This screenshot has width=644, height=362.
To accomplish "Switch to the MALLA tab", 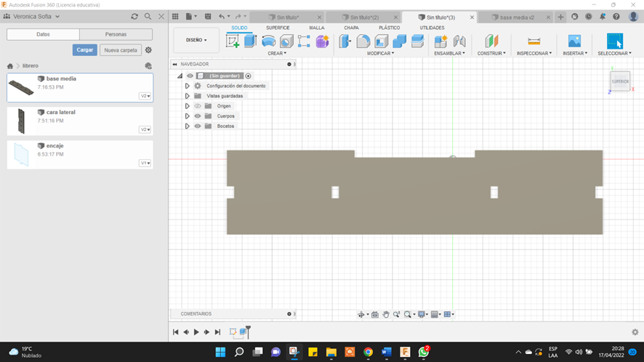I will pyautogui.click(x=317, y=28).
